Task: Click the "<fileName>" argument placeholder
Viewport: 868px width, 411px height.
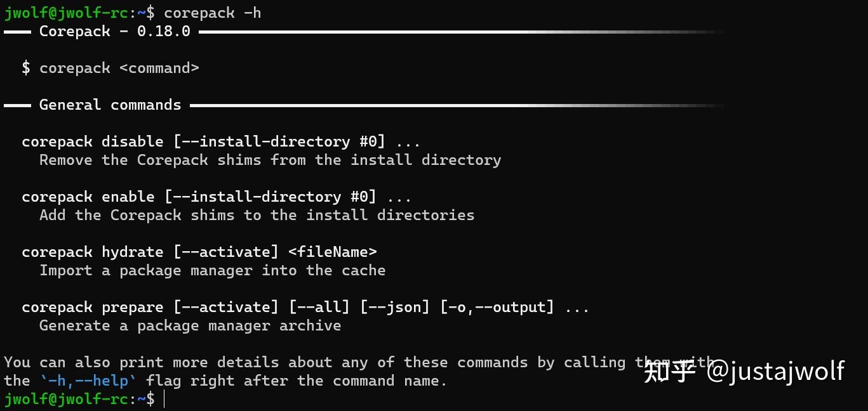Action: (333, 252)
